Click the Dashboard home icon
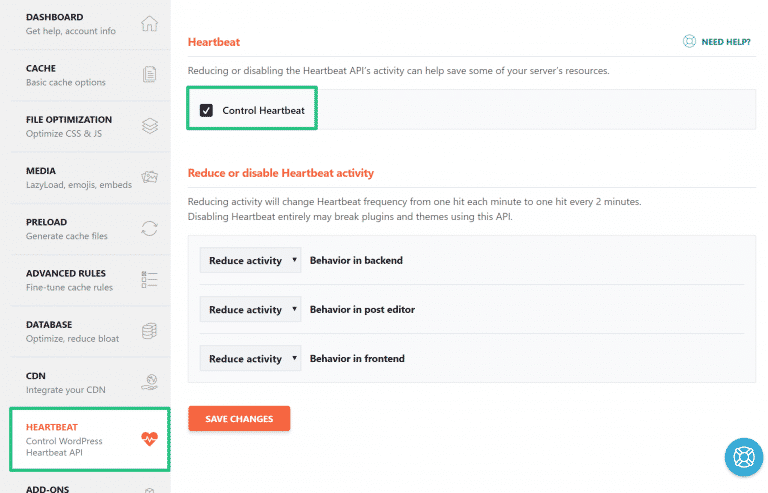The width and height of the screenshot is (768, 493). [149, 24]
